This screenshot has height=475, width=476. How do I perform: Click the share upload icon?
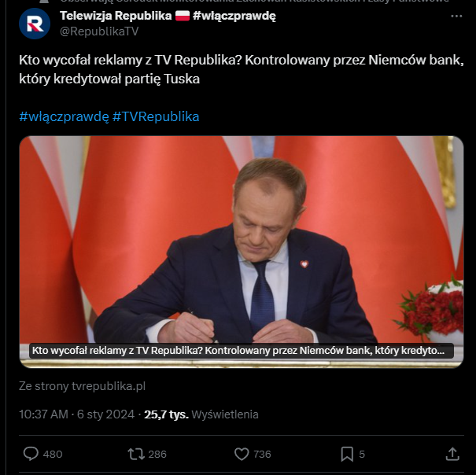[452, 454]
